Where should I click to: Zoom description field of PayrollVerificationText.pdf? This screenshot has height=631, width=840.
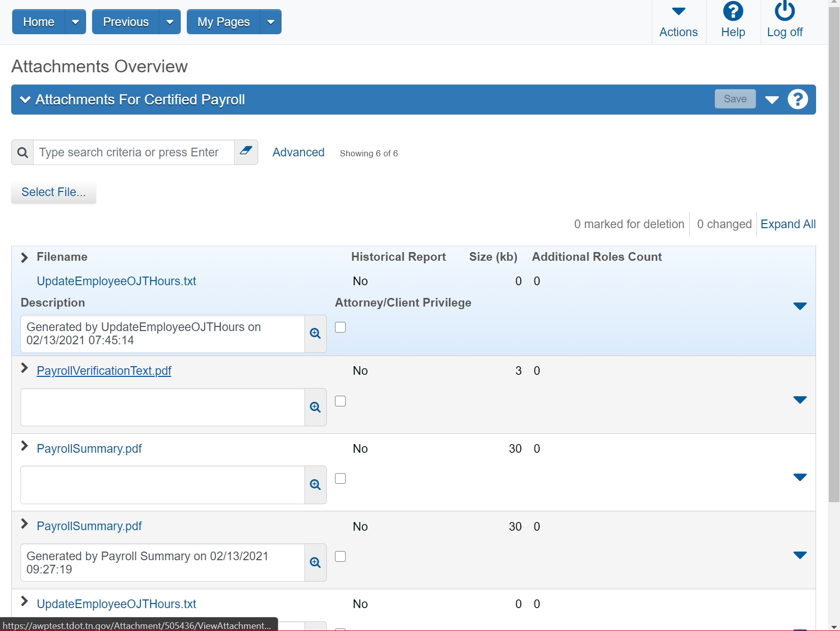pyautogui.click(x=316, y=407)
